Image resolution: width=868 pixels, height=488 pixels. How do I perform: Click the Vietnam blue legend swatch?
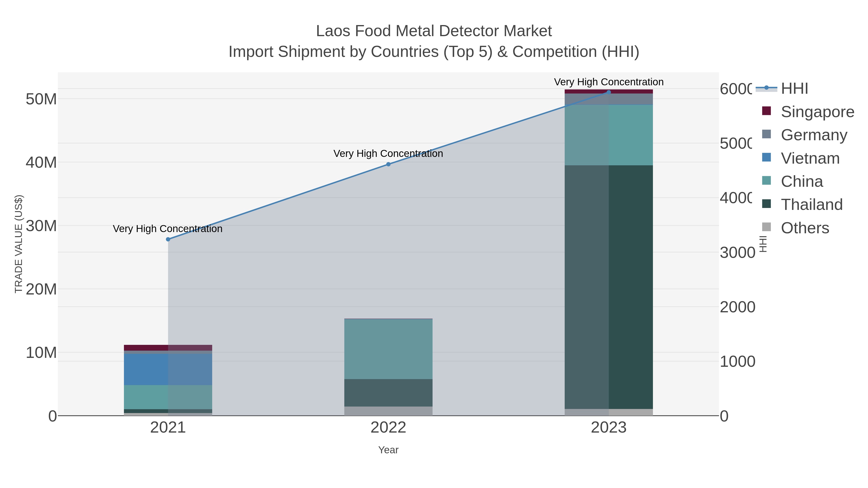click(x=766, y=157)
